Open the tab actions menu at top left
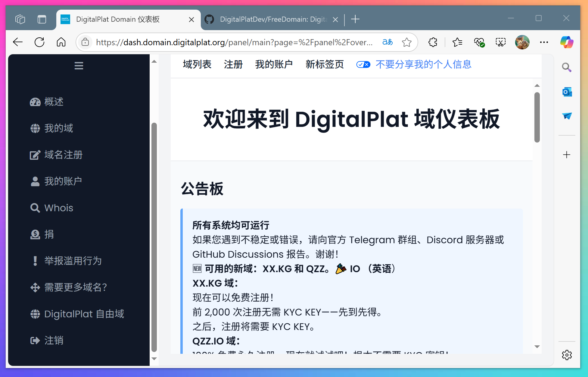 [20, 19]
